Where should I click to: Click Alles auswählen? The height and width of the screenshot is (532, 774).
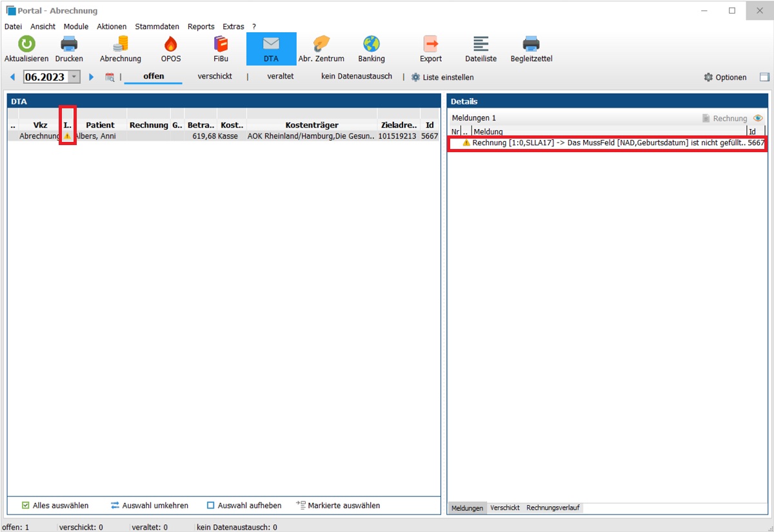click(x=55, y=506)
